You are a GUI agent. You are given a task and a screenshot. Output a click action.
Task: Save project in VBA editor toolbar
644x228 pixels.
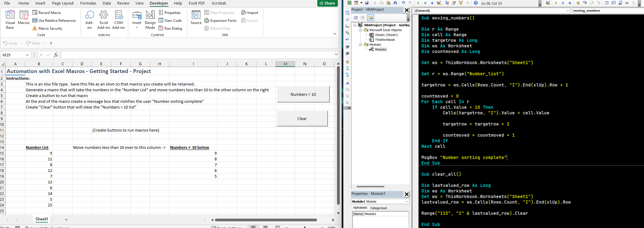coord(367,3)
